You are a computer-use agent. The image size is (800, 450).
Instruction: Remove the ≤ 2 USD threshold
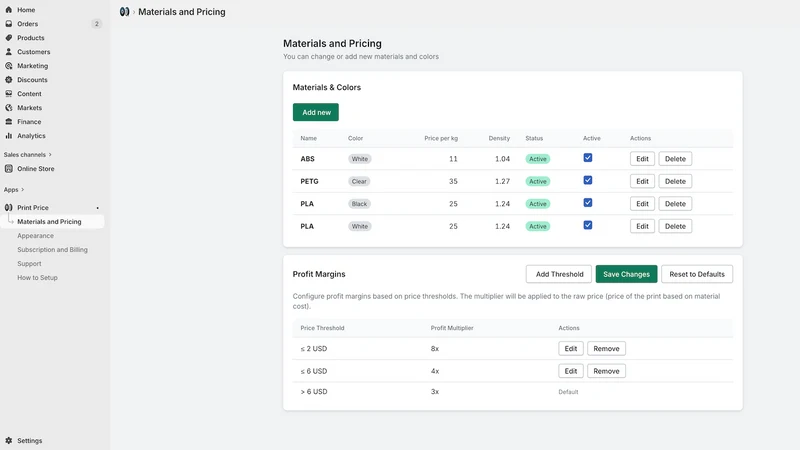pyautogui.click(x=606, y=348)
